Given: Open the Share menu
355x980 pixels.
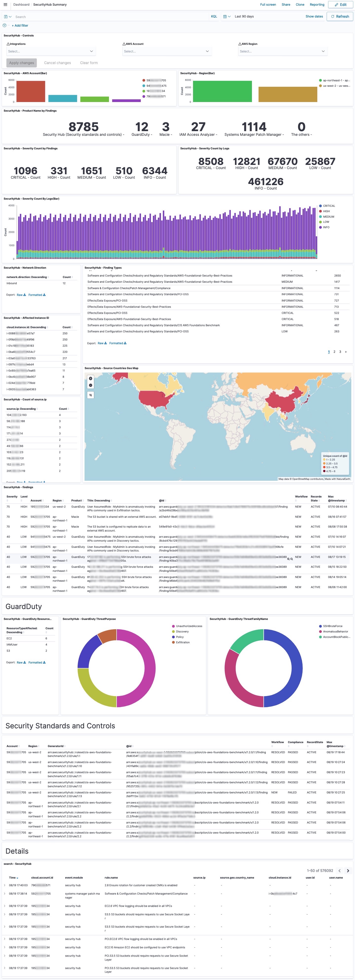Looking at the screenshot, I should click(286, 5).
